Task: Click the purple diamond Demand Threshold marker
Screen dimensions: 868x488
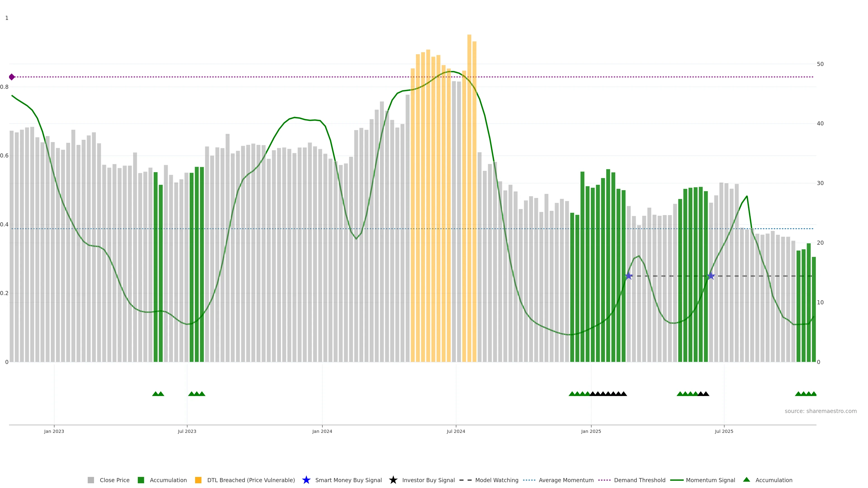Action: (x=12, y=77)
